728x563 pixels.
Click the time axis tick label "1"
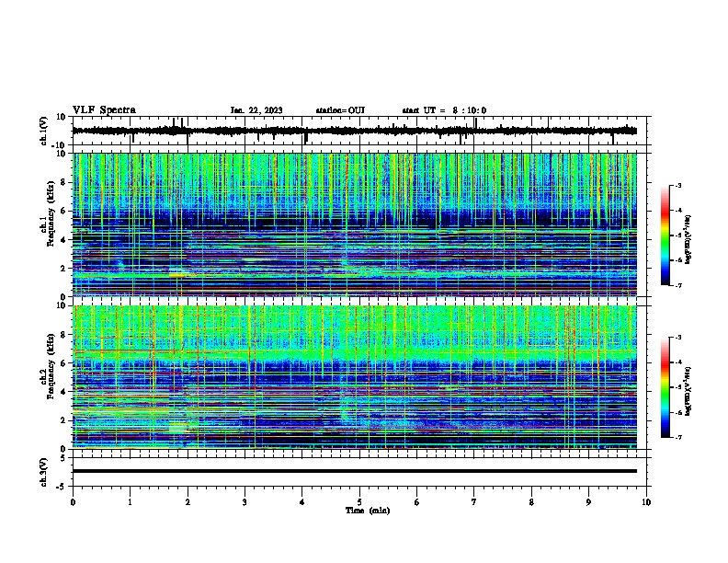(130, 502)
